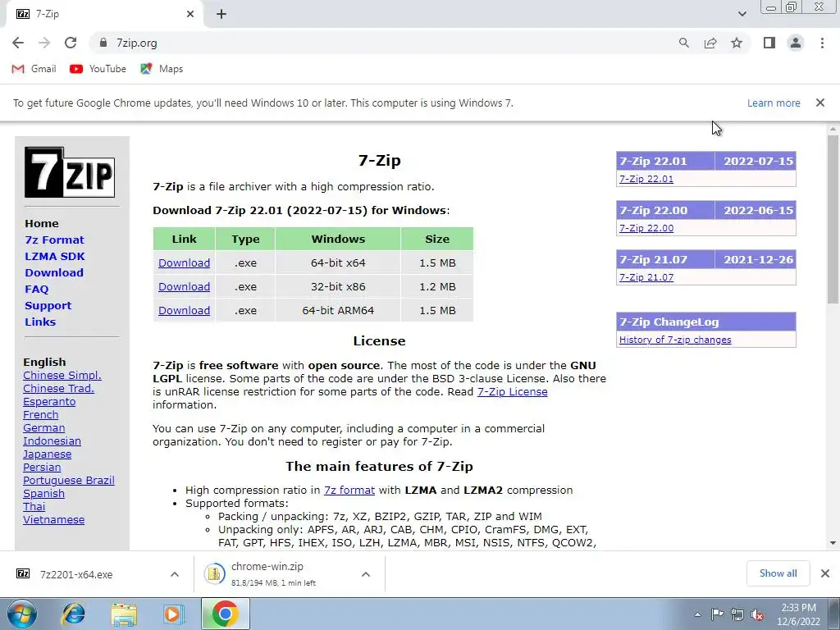Image resolution: width=840 pixels, height=630 pixels.
Task: Show all downloads
Action: (x=778, y=573)
